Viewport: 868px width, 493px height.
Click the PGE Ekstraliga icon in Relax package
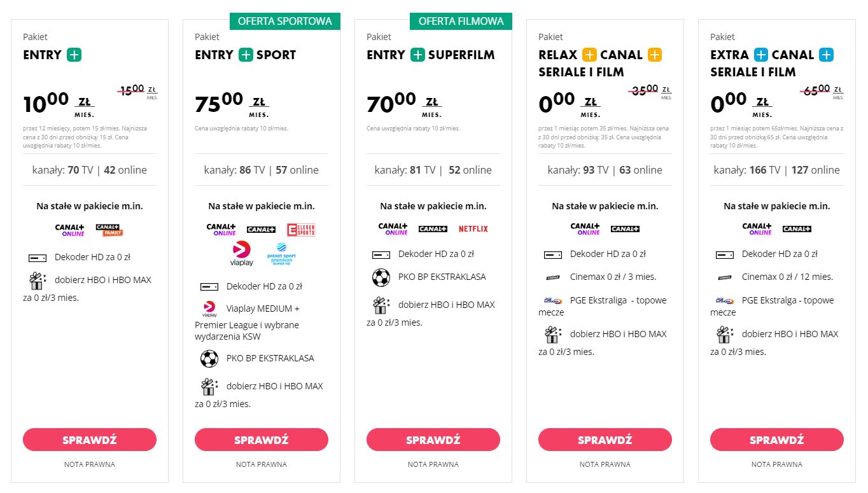553,300
